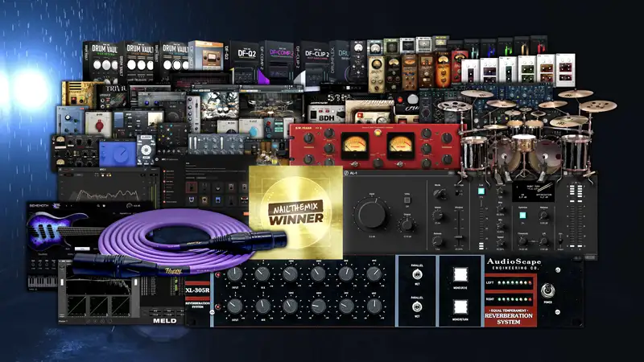Click the coiled purple XLR cable
This screenshot has width=644, height=362.
point(180,242)
